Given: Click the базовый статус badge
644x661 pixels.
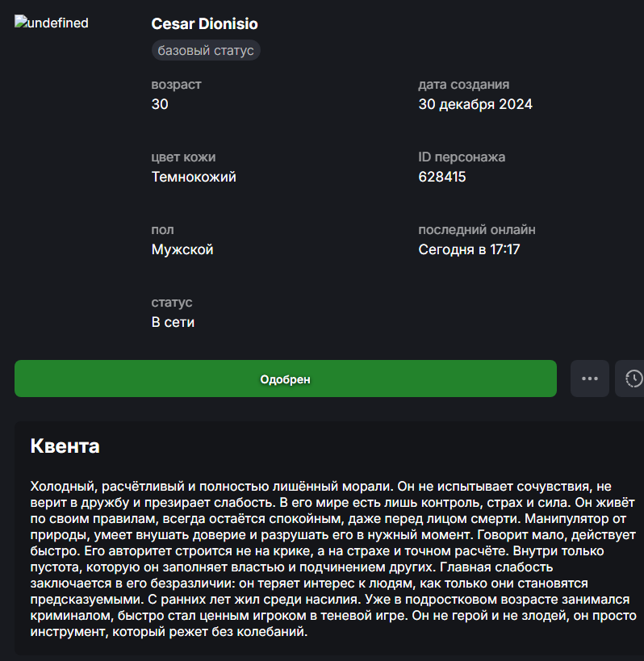Looking at the screenshot, I should [206, 51].
